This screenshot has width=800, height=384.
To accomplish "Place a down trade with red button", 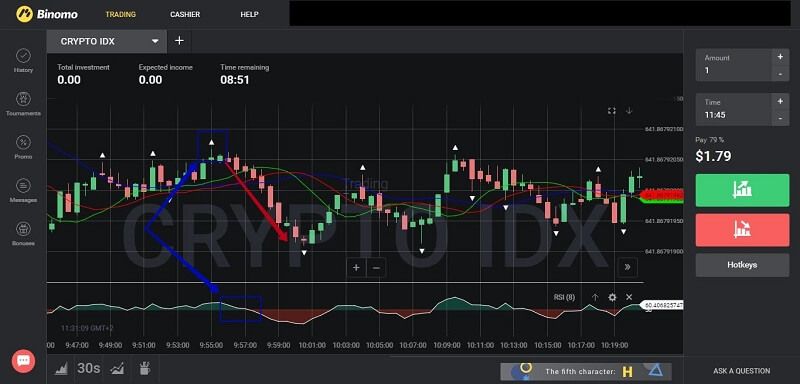I will 742,230.
